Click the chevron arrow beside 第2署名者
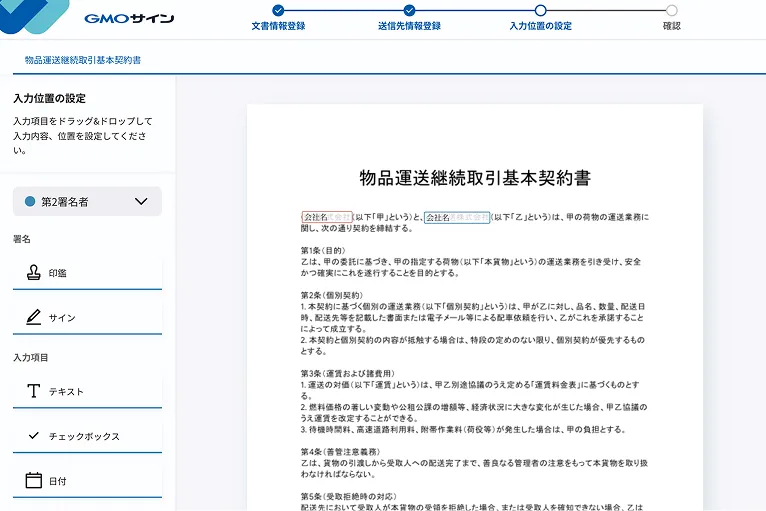 pos(141,201)
